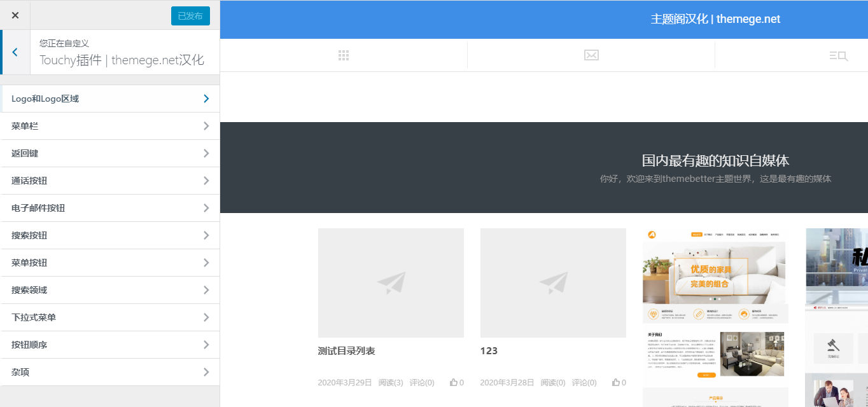The image size is (868, 407).
Task: Click the 已发布 publish button
Action: 190,16
